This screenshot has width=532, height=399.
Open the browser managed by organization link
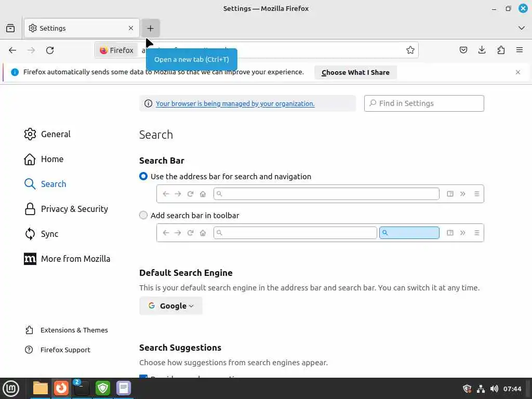[235, 103]
